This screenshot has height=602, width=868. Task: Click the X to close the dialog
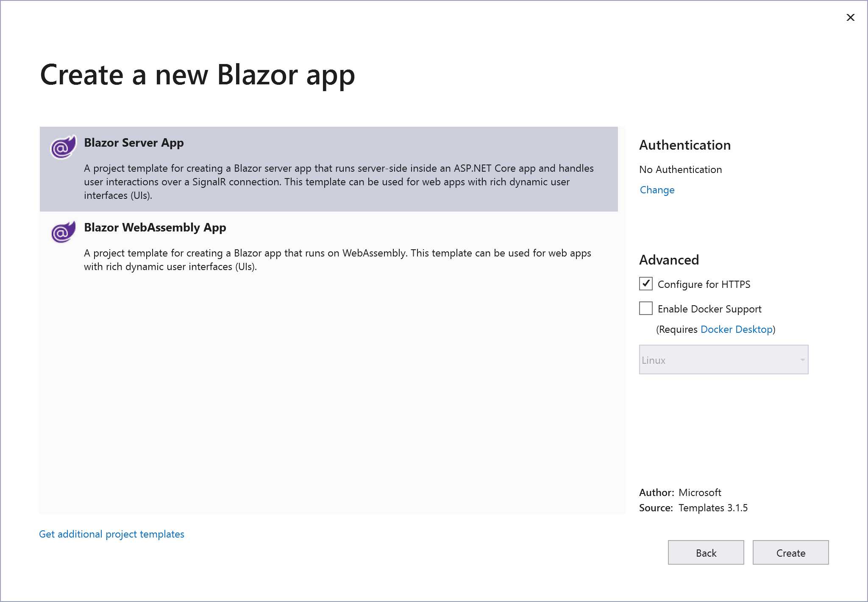click(850, 17)
